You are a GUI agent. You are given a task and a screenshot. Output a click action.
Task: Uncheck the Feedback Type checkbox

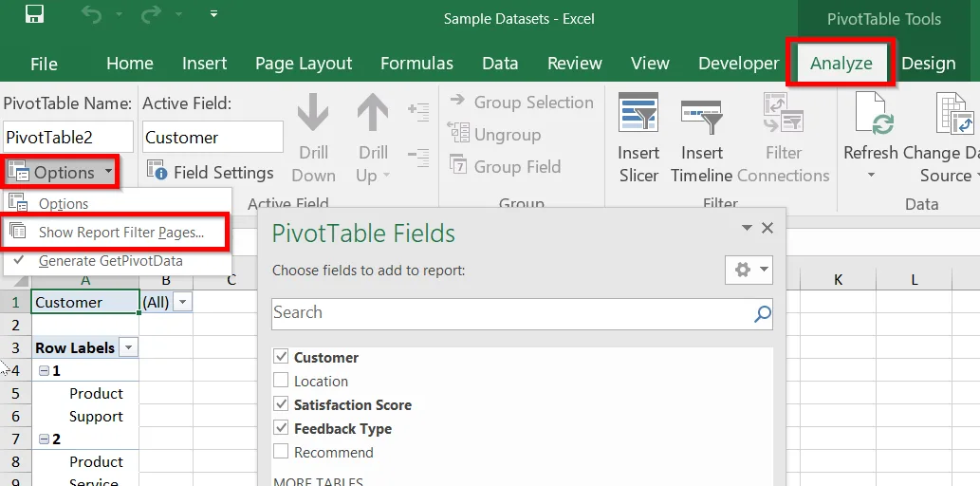click(x=281, y=428)
